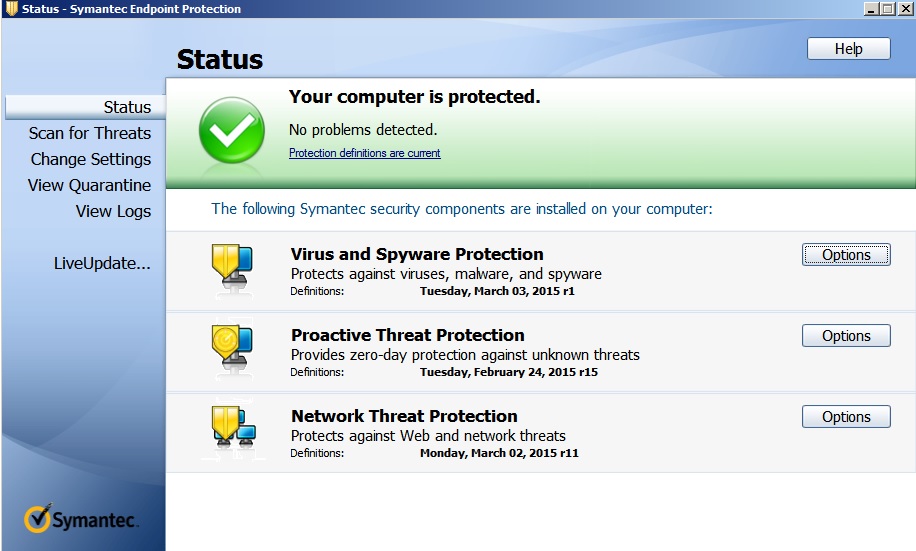The height and width of the screenshot is (551, 916).
Task: Maximize the Symantec window
Action: pyautogui.click(x=887, y=8)
